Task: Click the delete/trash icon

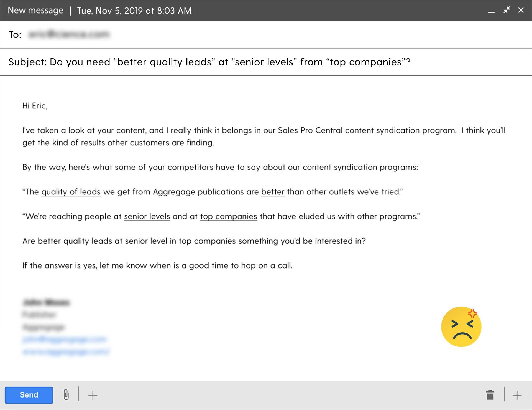Action: click(x=490, y=394)
